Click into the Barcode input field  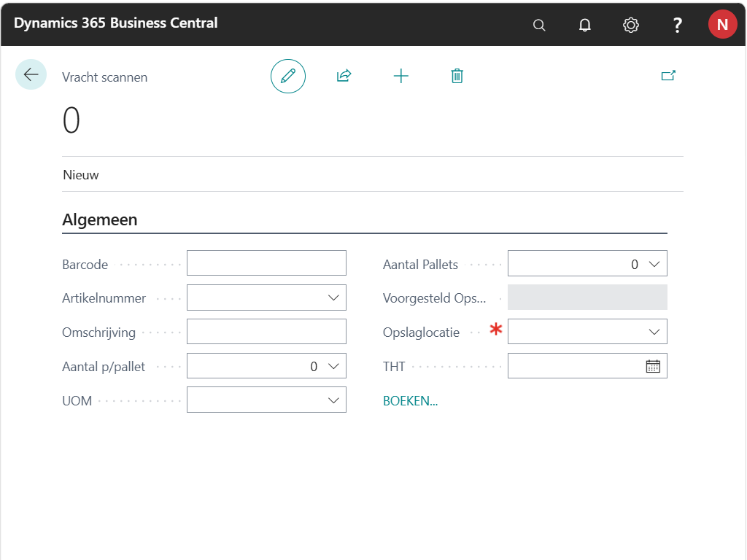[266, 263]
